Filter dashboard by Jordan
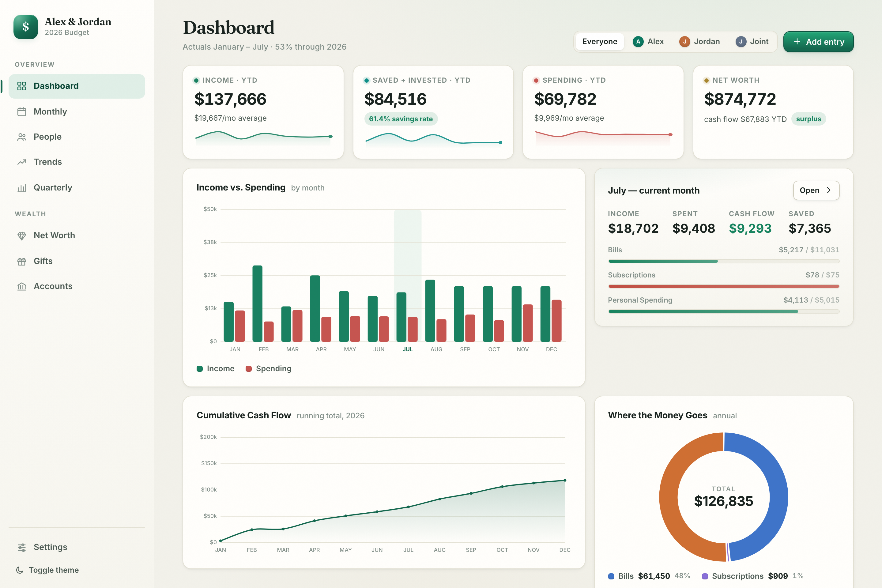 pos(699,42)
